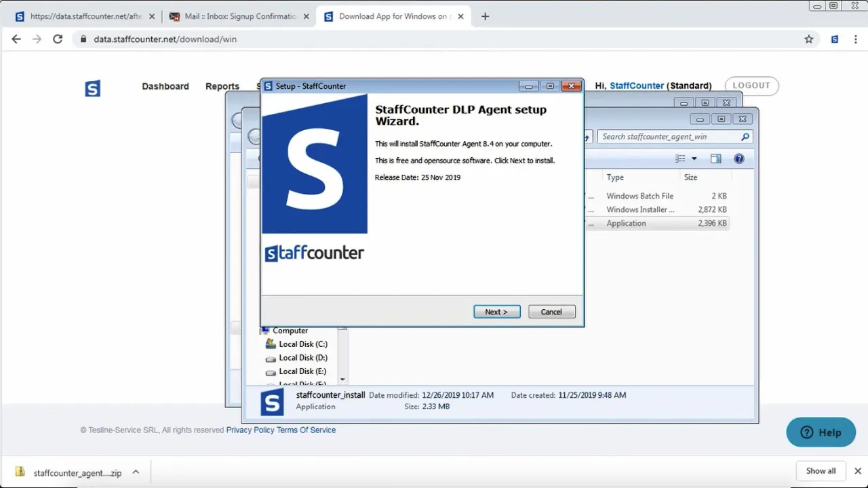868x488 pixels.
Task: Sort by the Size column header
Action: click(690, 178)
